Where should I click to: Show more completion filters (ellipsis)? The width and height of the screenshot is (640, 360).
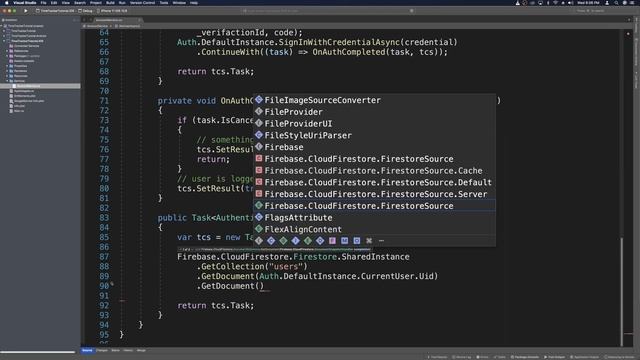pos(381,241)
